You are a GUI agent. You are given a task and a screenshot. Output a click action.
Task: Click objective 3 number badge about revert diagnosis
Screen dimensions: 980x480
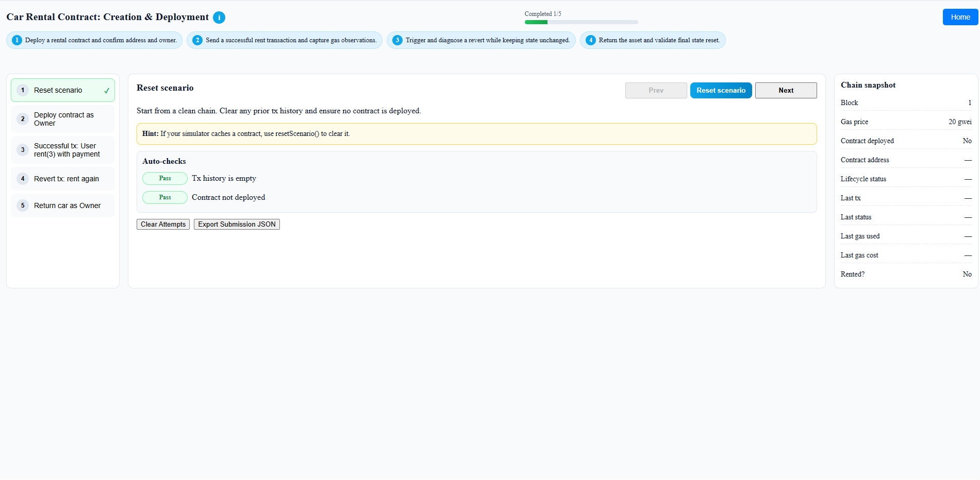pos(397,40)
